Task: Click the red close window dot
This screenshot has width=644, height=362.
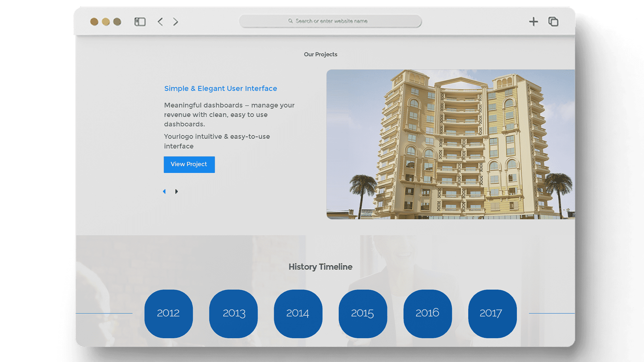Action: click(x=94, y=22)
